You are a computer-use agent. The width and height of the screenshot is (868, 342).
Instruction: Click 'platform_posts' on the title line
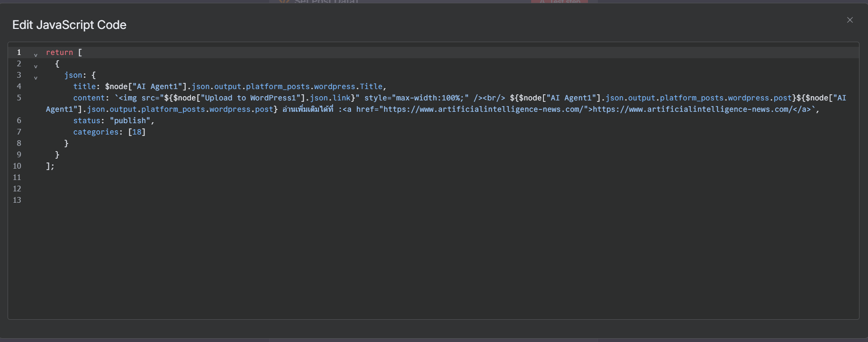(x=278, y=87)
